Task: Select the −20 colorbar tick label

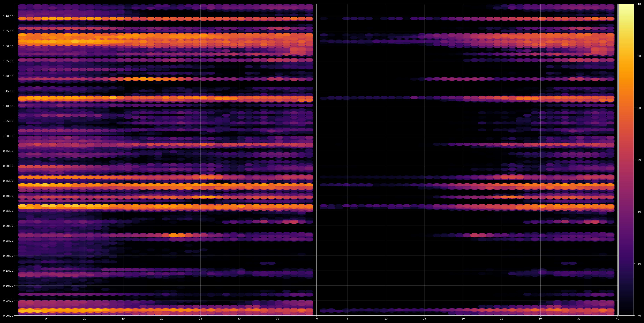Action: (638, 56)
